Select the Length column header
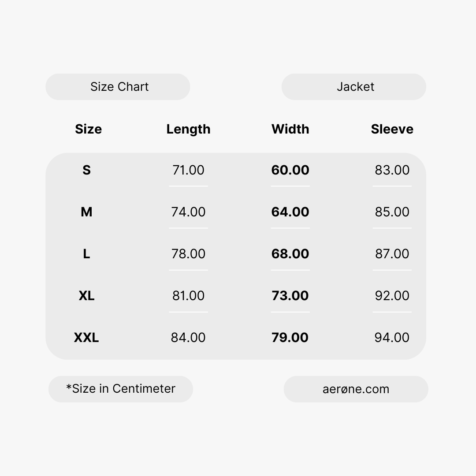 [x=188, y=129]
